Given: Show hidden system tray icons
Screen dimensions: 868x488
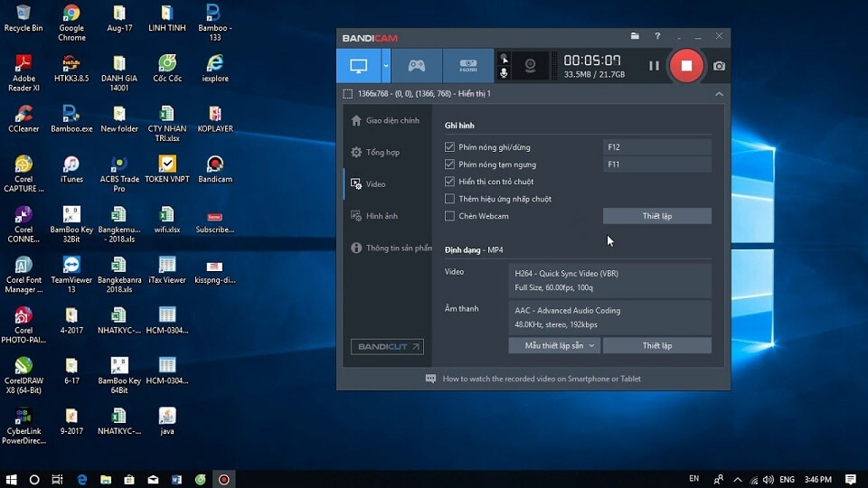Looking at the screenshot, I should tap(738, 480).
